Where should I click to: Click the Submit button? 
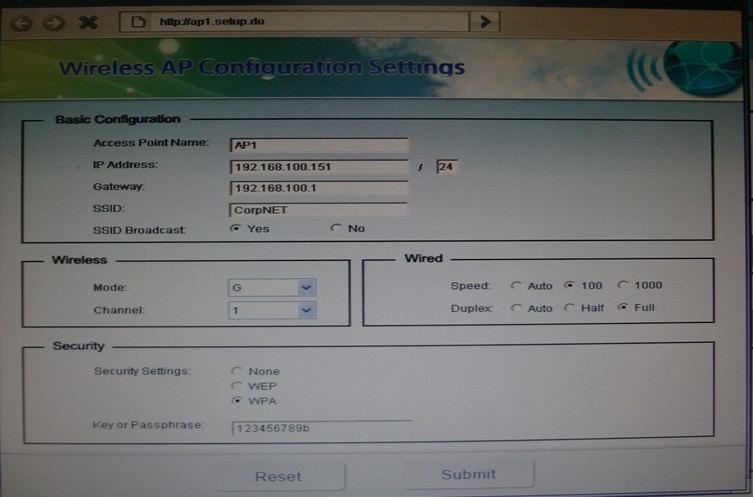click(469, 474)
